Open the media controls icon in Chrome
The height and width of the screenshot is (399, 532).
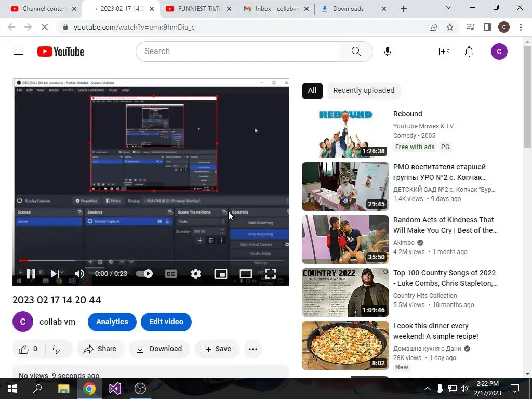click(471, 27)
